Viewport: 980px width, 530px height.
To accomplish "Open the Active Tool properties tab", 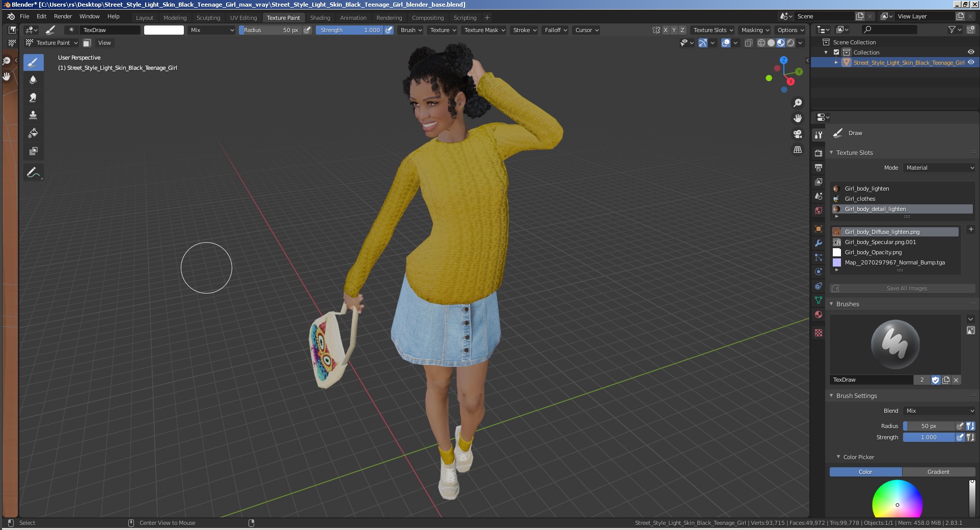I will (819, 135).
